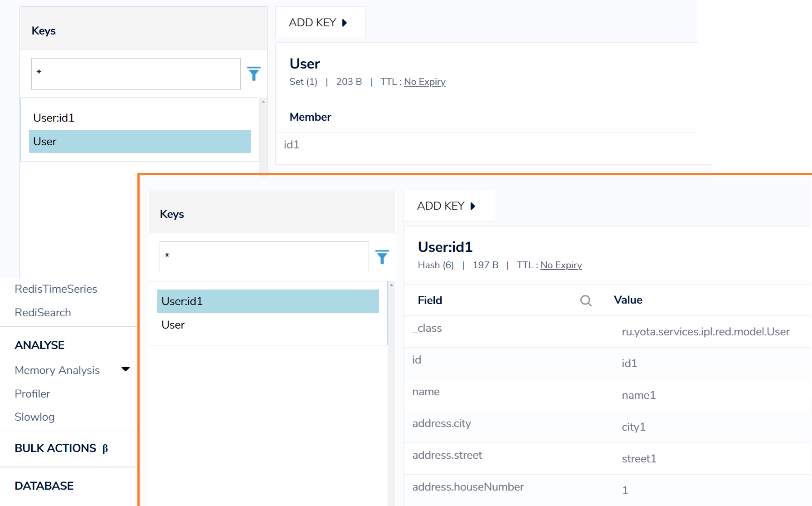
Task: Click the search magnifier icon beside Field header
Action: (586, 300)
